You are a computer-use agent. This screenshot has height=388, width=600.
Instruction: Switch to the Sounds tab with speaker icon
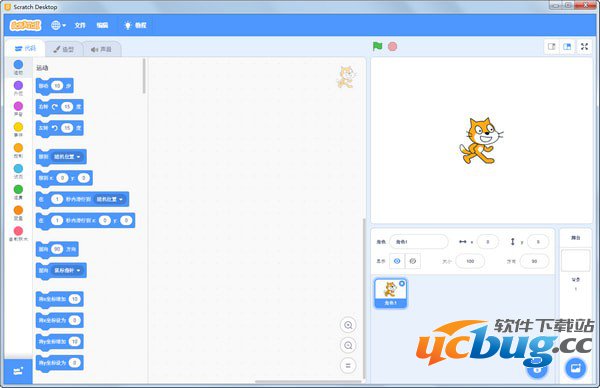click(101, 49)
